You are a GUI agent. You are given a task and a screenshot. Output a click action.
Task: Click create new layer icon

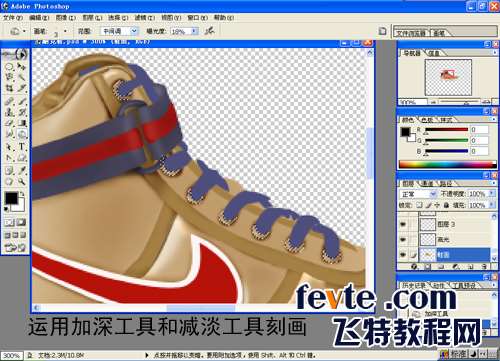point(470,267)
